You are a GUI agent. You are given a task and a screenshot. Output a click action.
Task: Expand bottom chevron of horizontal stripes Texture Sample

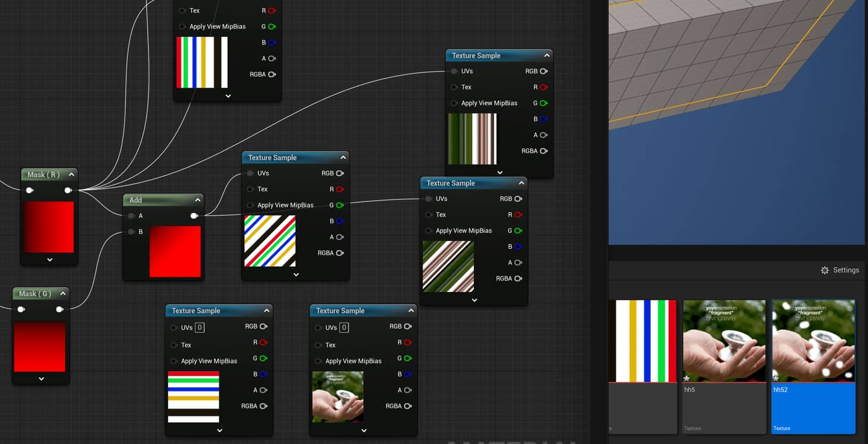point(219,431)
